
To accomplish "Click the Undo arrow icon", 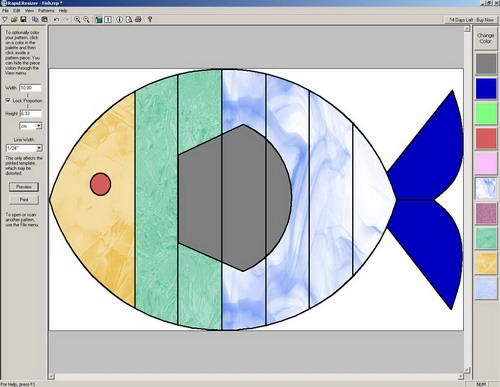I will click(x=56, y=20).
